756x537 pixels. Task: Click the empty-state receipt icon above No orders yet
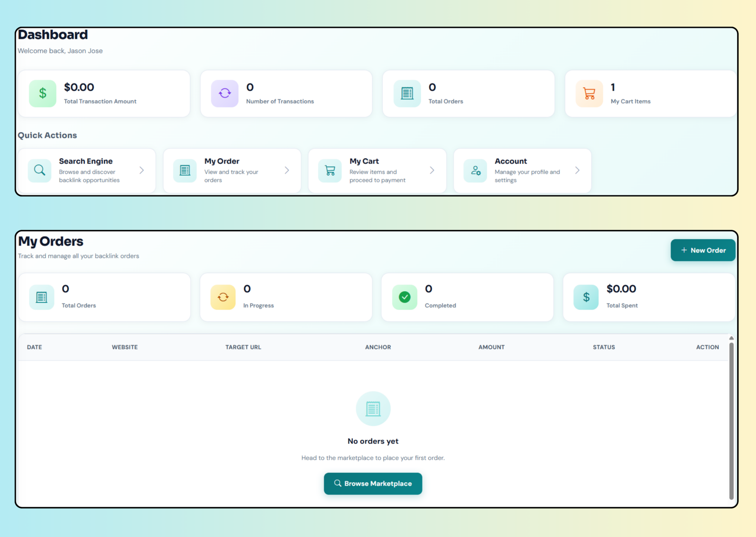click(x=373, y=409)
